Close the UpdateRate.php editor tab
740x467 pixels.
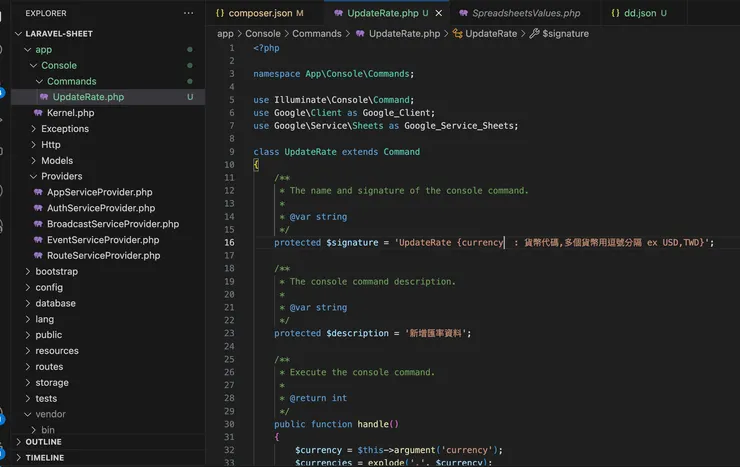pyautogui.click(x=439, y=13)
